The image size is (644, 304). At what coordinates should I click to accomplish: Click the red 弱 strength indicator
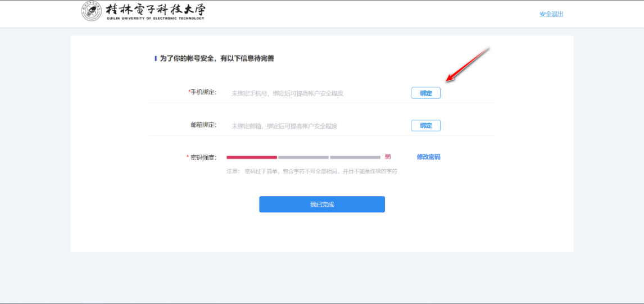[x=388, y=157]
